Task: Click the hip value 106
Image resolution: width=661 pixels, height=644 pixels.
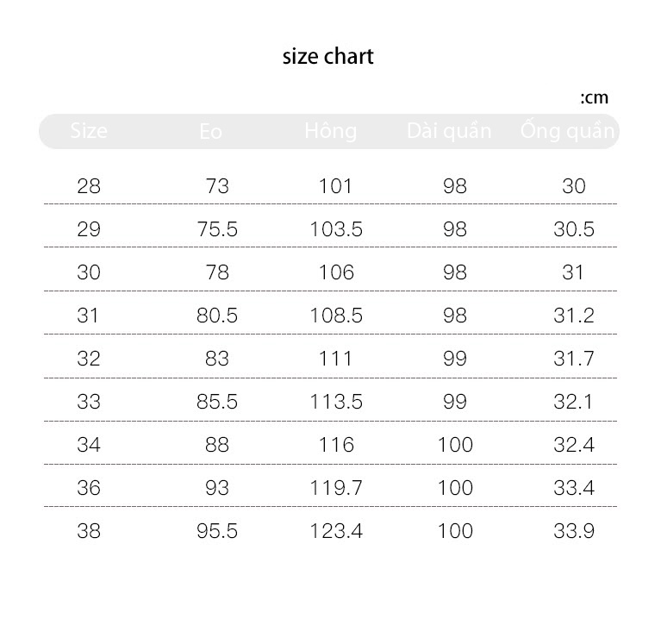Action: pyautogui.click(x=336, y=272)
